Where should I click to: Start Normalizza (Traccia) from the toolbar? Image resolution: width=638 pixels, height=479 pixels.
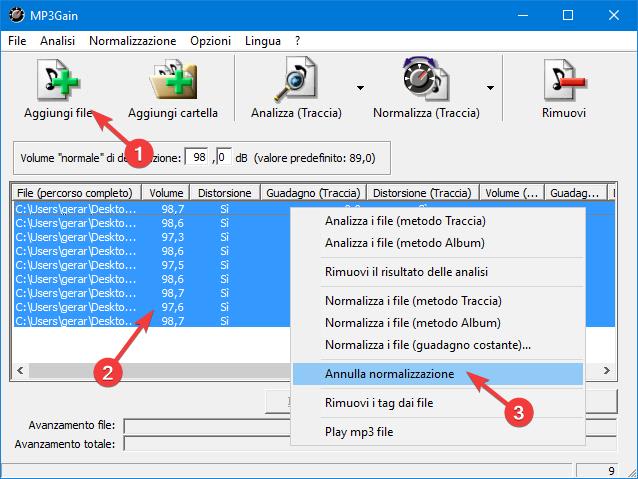click(426, 79)
